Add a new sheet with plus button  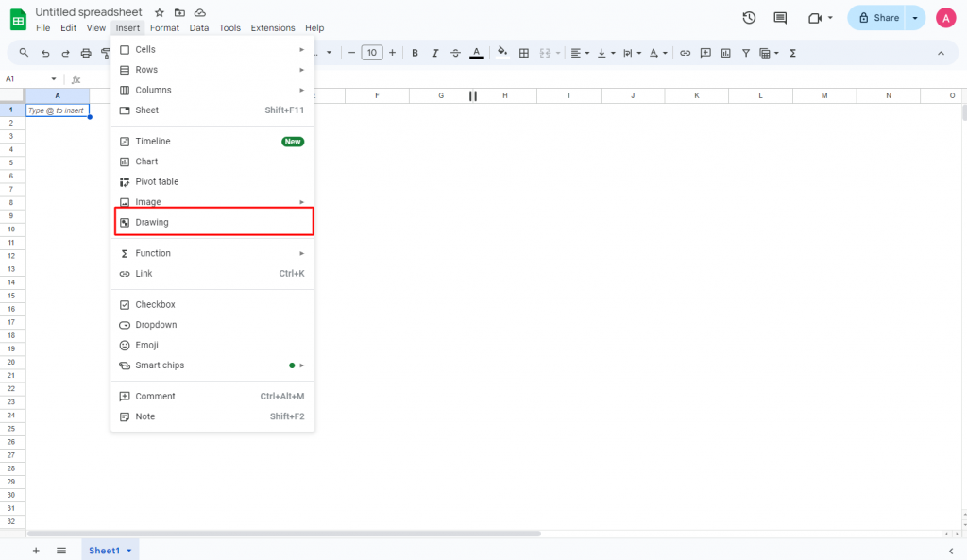36,551
